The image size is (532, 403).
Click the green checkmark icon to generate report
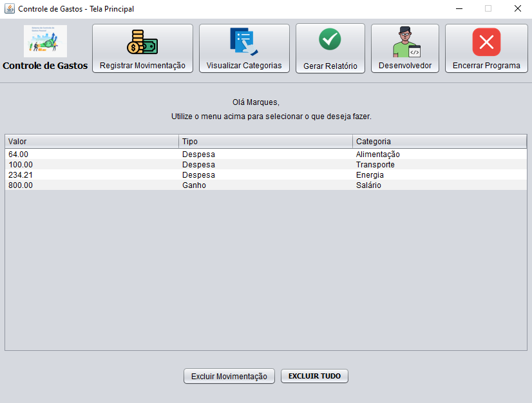pos(330,39)
